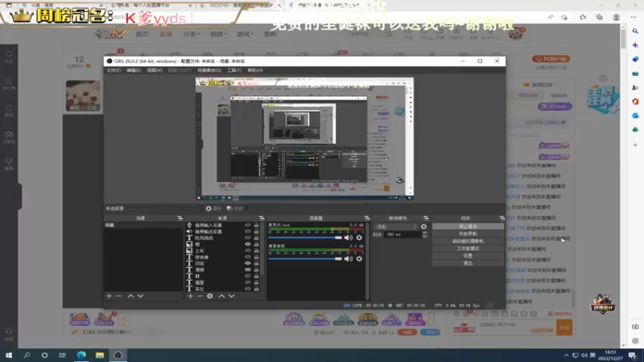Viewport: 644px width, 362px height.
Task: Click Audio Mixer dock pop-out icon
Action: [367, 218]
